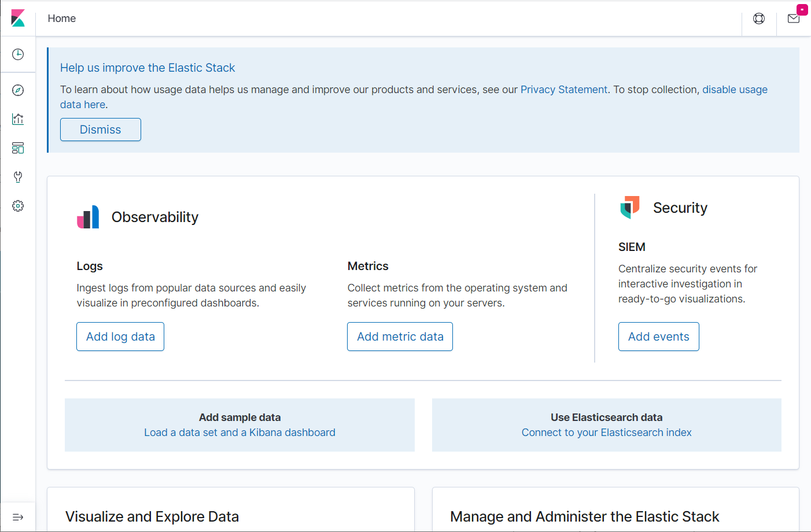
Task: Click the Collect metrics description text
Action: [458, 295]
